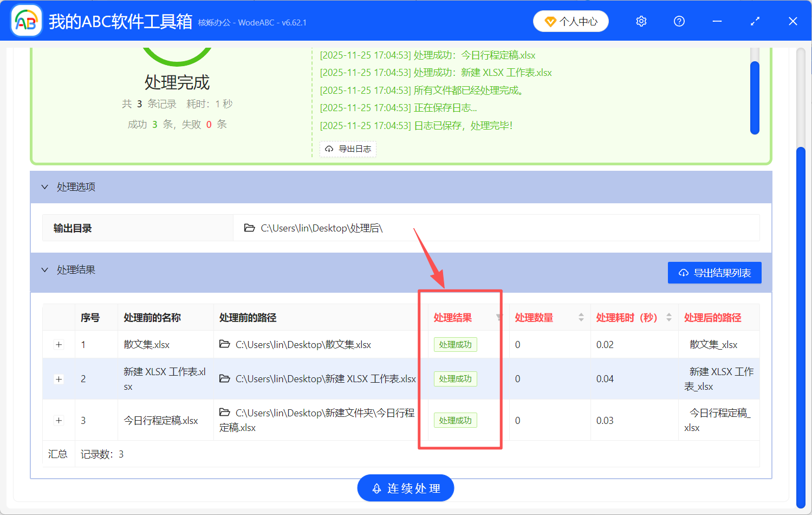Click the export icon in the 导出日志 button
The height and width of the screenshot is (515, 812).
[329, 149]
